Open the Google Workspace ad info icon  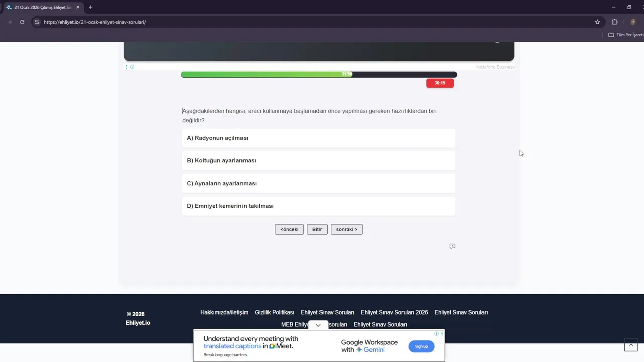(437, 333)
